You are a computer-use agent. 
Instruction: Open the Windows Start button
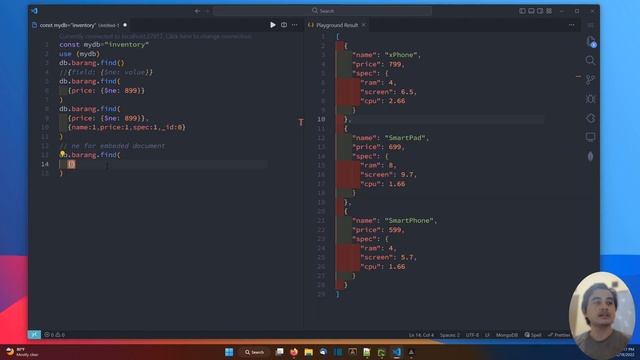[229, 352]
